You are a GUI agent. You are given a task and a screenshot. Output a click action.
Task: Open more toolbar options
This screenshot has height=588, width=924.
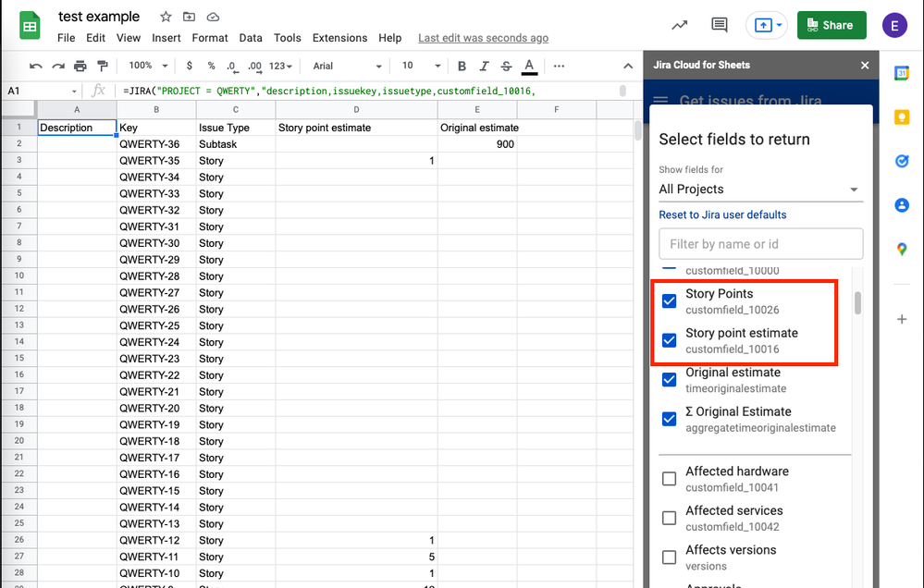tap(560, 66)
